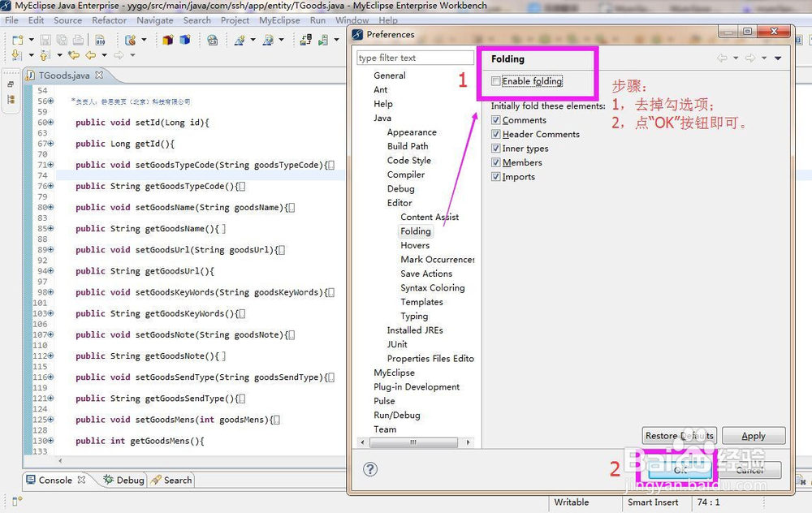Click the New file wizard toolbar icon
Viewport: 812px width, 513px height.
(18, 40)
